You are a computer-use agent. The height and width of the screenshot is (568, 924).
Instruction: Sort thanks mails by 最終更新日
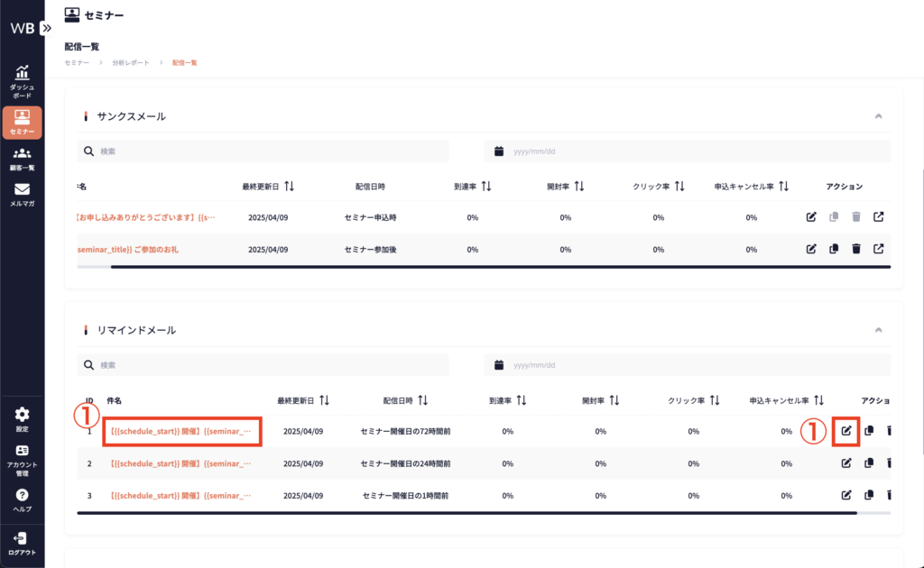pos(289,187)
